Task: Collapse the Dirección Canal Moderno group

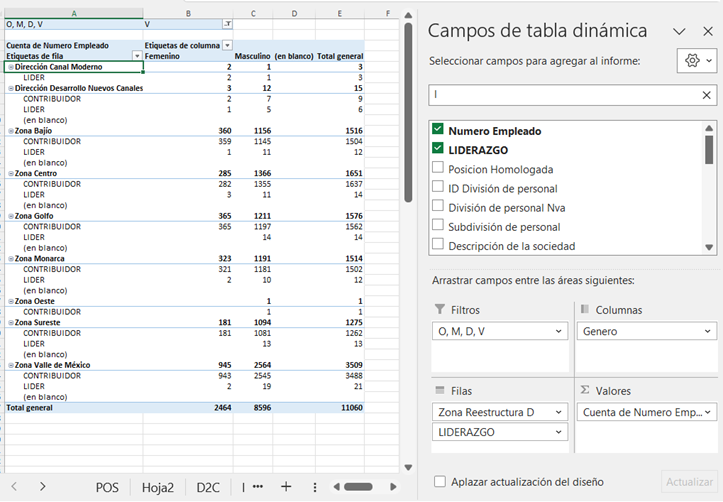Action: (x=11, y=67)
